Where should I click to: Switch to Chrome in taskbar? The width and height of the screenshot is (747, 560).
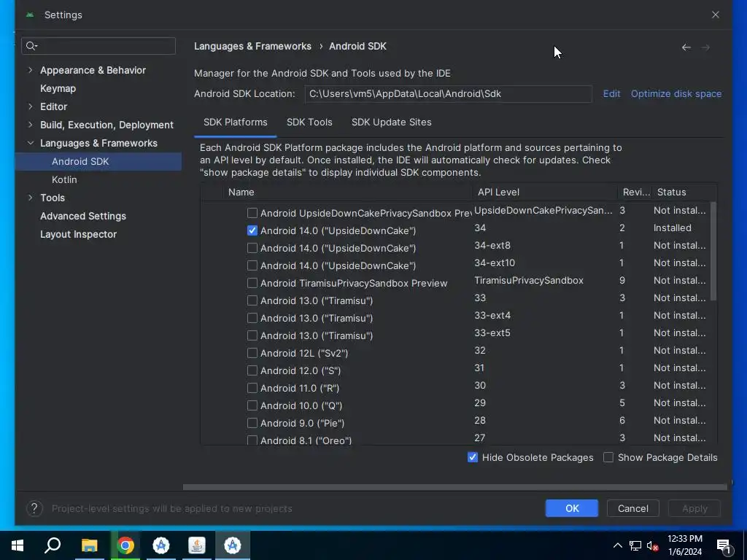[x=125, y=545]
